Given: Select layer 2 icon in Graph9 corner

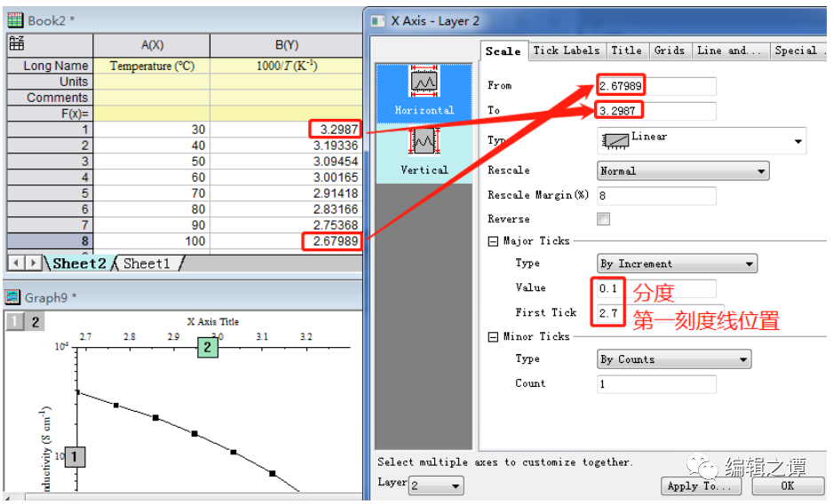Looking at the screenshot, I should tap(35, 321).
